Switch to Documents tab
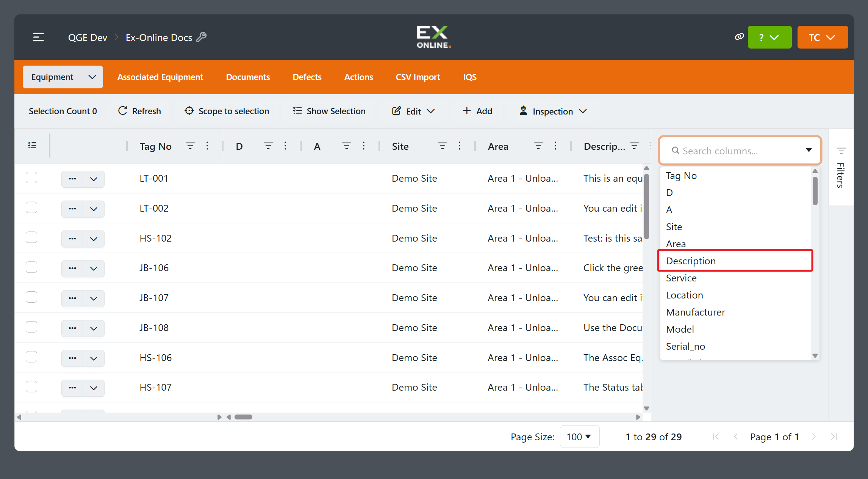 248,77
